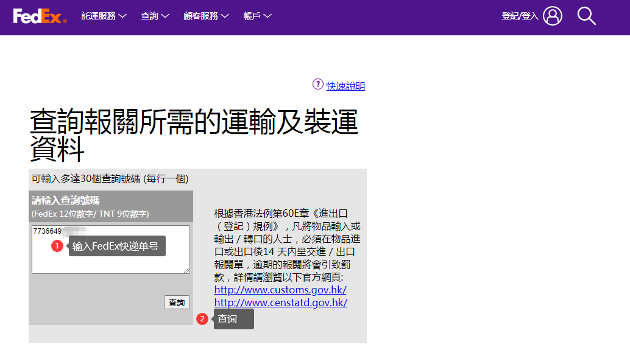Click the purple question mark help icon
Image resolution: width=630 pixels, height=364 pixels.
[x=317, y=85]
